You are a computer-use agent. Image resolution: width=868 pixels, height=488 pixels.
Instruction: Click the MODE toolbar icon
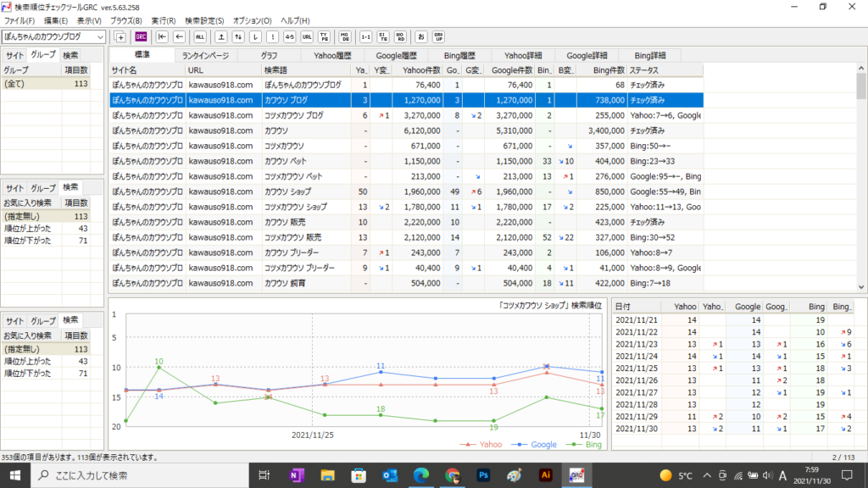tap(345, 37)
